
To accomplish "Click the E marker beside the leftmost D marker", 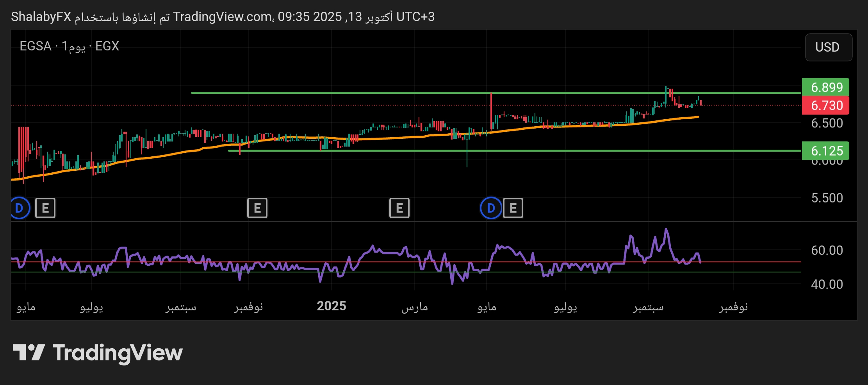I will [45, 208].
